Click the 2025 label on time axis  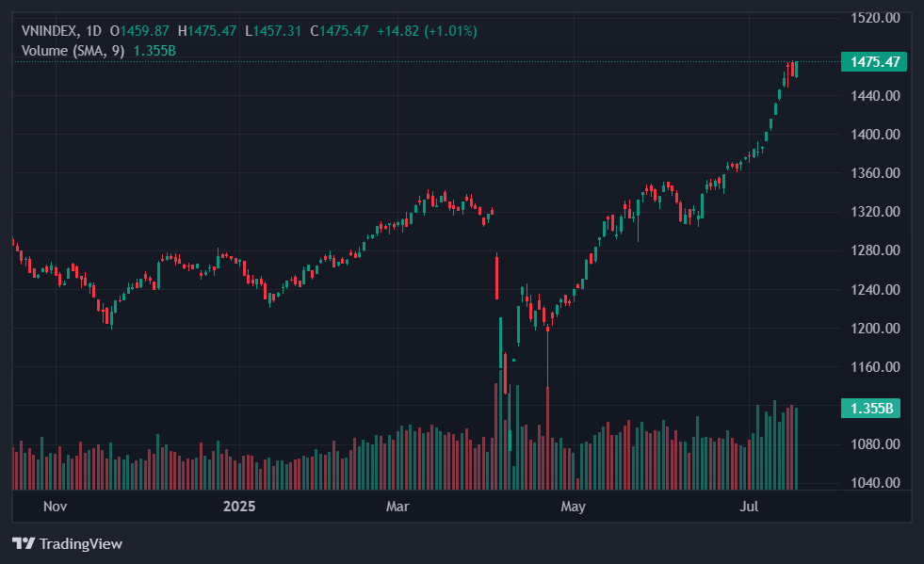pyautogui.click(x=239, y=507)
